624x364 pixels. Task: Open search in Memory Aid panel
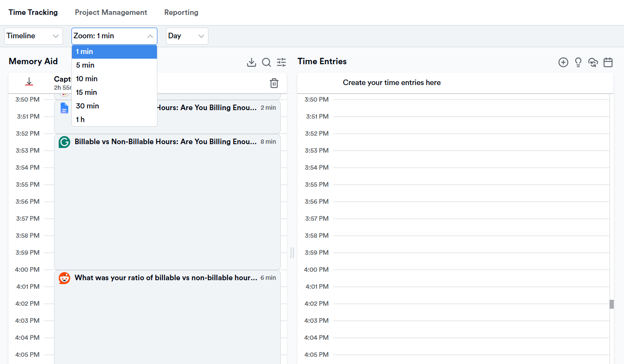pos(267,63)
